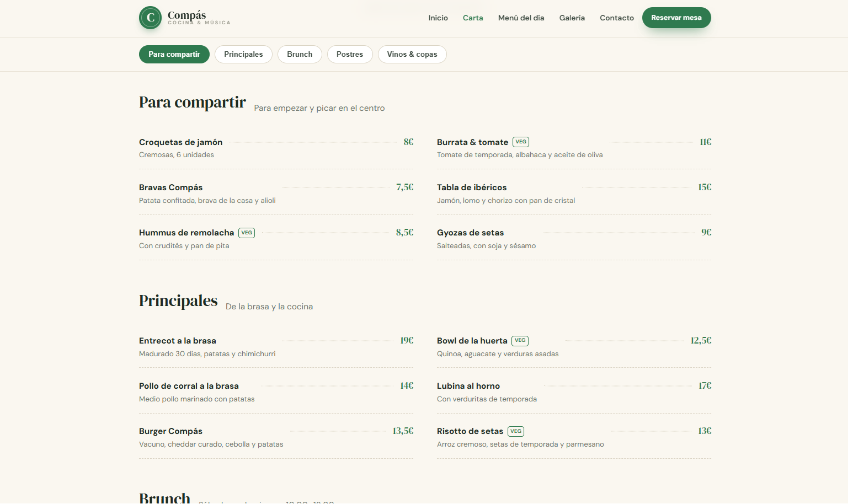Click 'Medio pollo marinado con patatas' description
Viewport: 848px width, 504px height.
(x=197, y=399)
